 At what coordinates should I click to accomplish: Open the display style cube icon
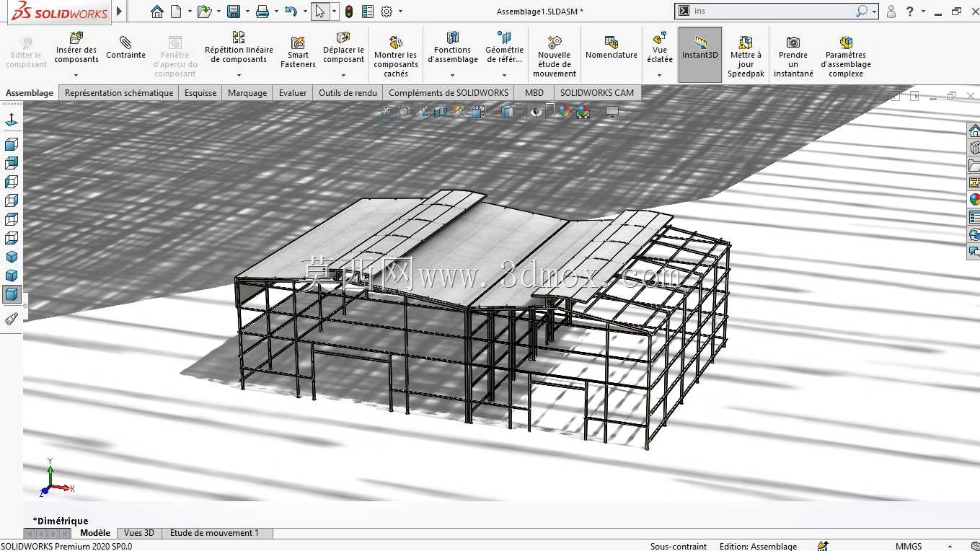click(x=507, y=112)
